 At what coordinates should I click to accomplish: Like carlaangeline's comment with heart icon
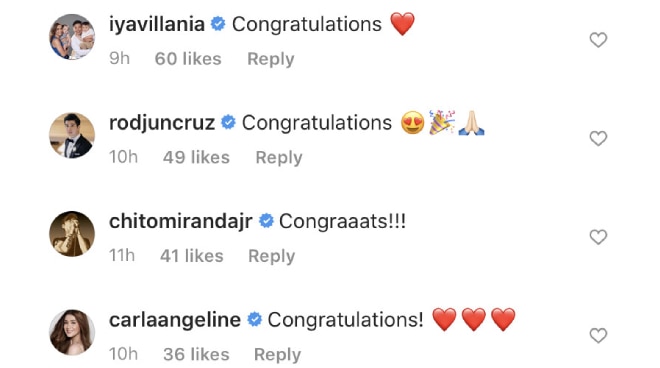point(598,336)
